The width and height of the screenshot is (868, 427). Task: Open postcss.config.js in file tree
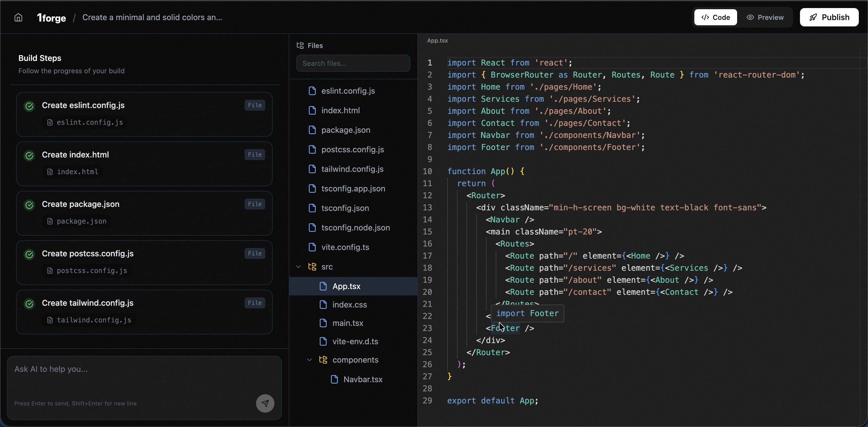(353, 149)
